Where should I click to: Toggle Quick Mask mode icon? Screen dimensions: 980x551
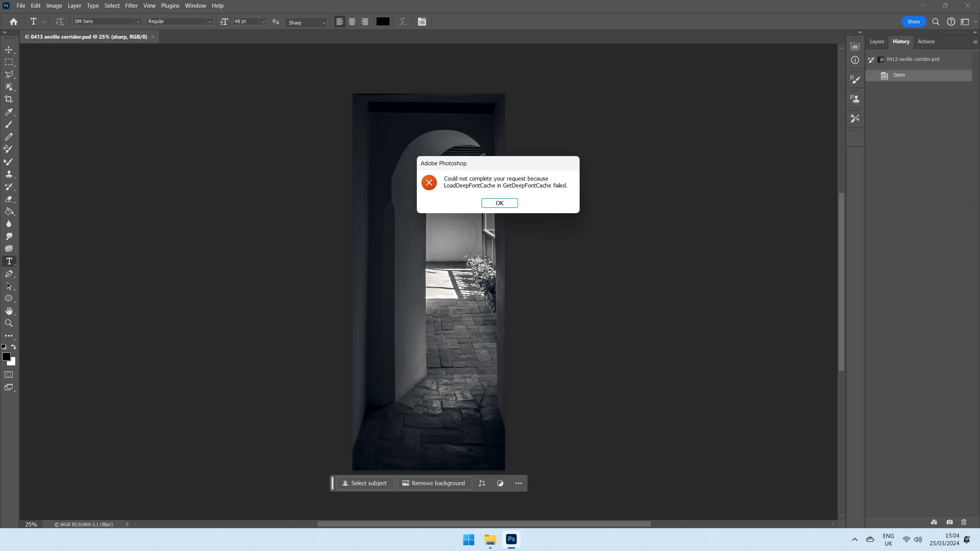[8, 375]
